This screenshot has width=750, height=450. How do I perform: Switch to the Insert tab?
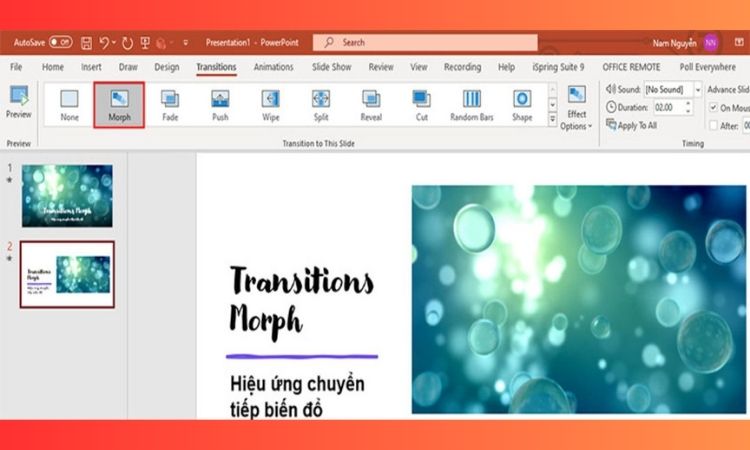coord(91,67)
